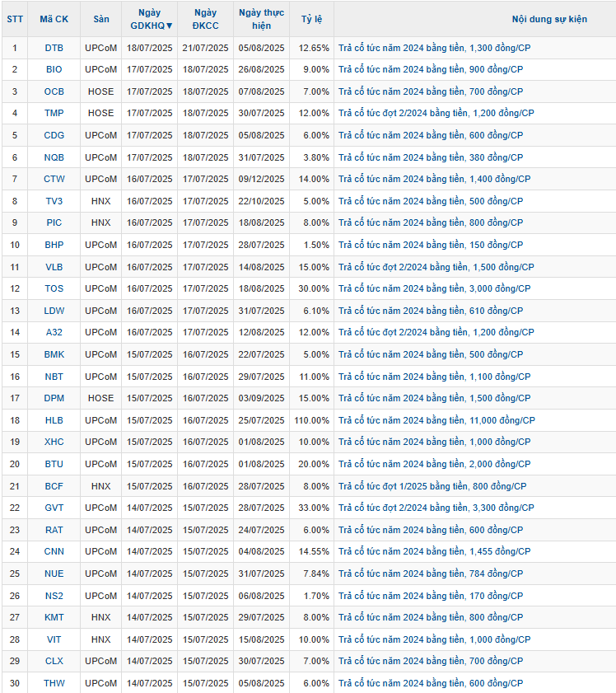
Task: Open the HLB stock ticker link
Action: click(54, 420)
